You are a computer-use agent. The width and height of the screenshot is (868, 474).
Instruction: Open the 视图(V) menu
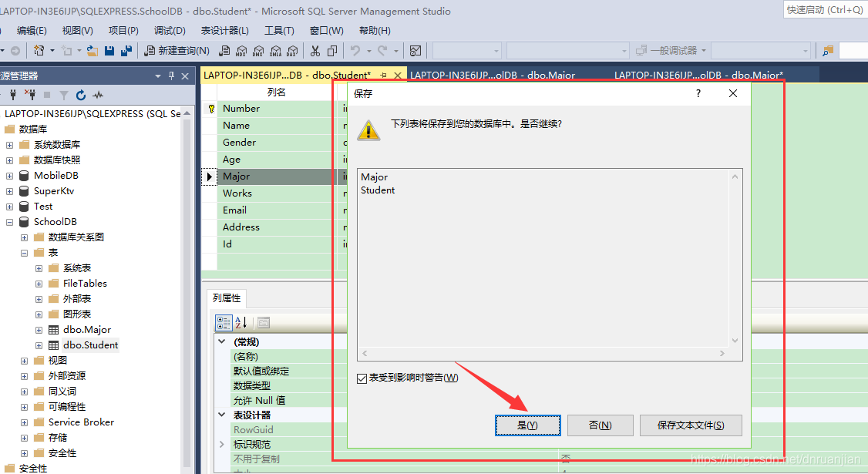pos(78,31)
